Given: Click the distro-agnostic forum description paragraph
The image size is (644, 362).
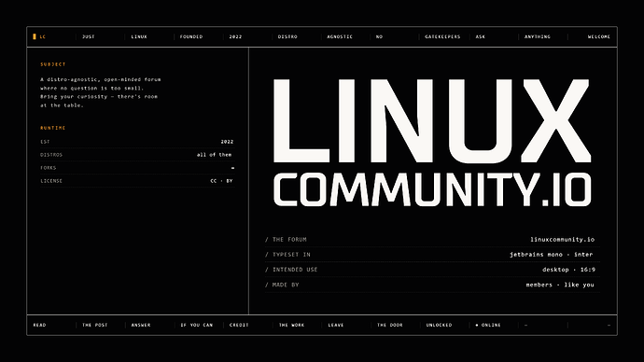Looking at the screenshot, I should 101,92.
